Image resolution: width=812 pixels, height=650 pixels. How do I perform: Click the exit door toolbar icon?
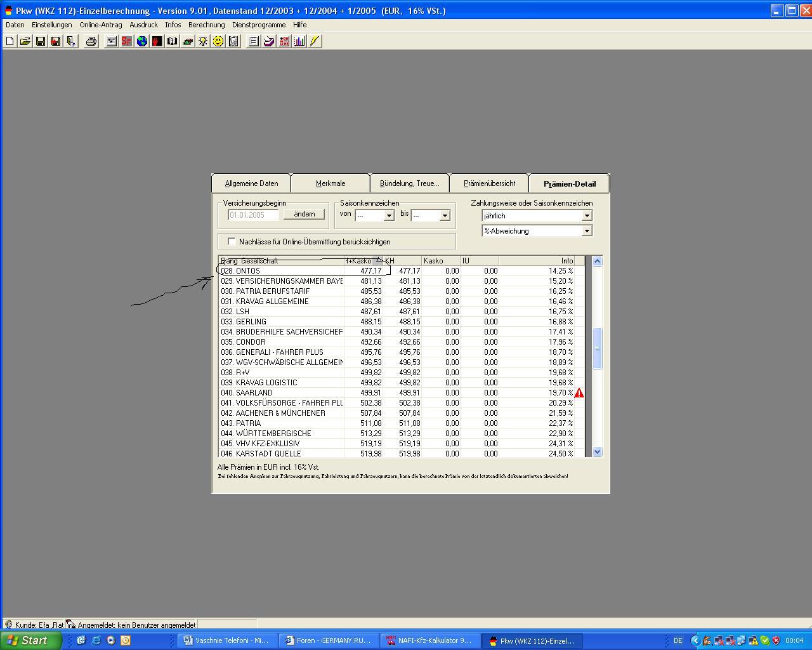point(71,41)
